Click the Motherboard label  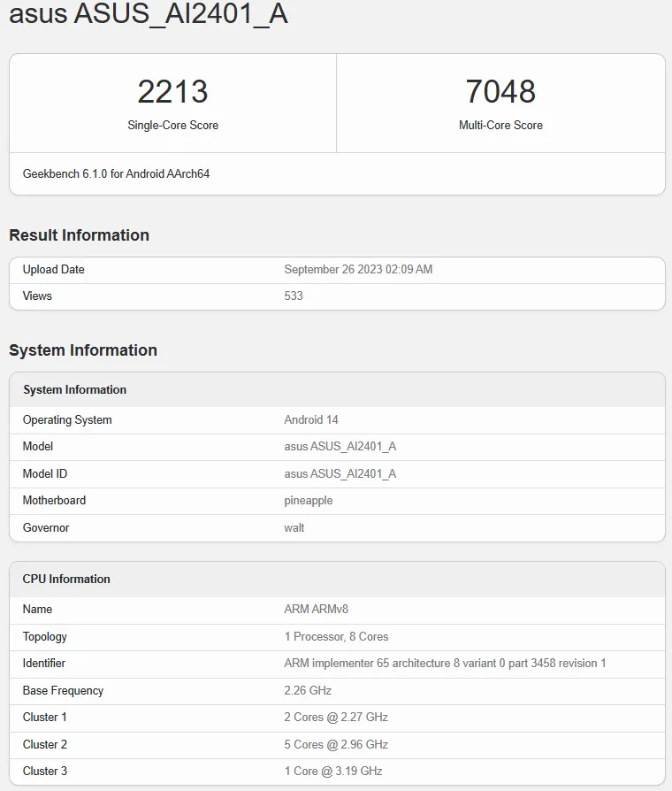(x=54, y=501)
